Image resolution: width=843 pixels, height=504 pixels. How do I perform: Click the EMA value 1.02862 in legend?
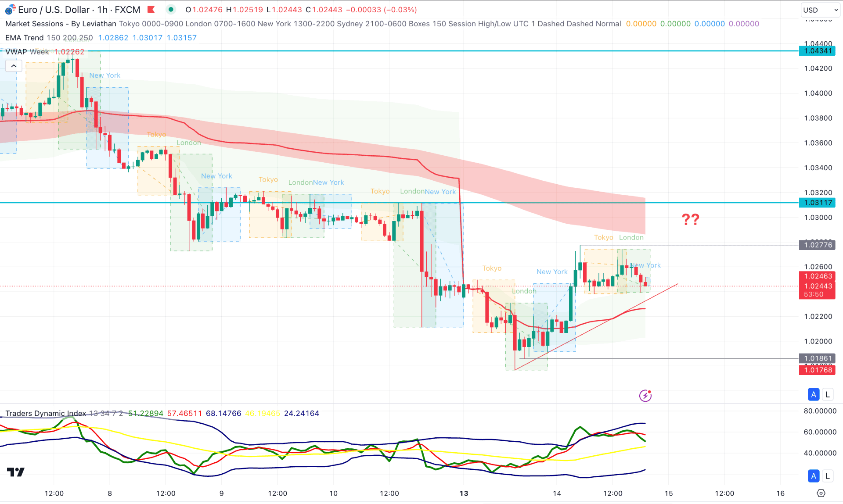tap(113, 38)
